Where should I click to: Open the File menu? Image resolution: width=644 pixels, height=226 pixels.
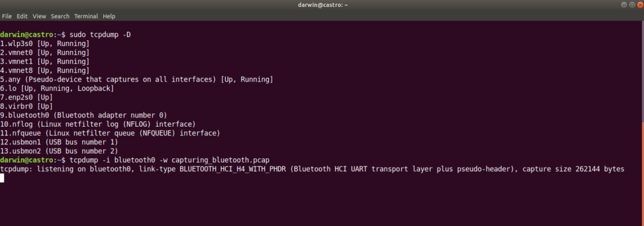pos(6,16)
